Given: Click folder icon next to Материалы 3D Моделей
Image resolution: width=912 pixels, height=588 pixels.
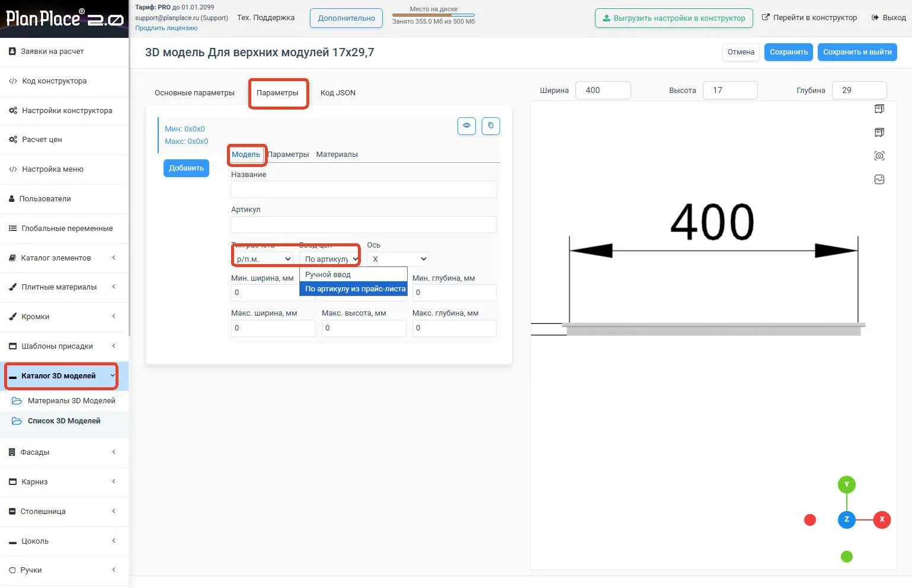Looking at the screenshot, I should point(17,401).
